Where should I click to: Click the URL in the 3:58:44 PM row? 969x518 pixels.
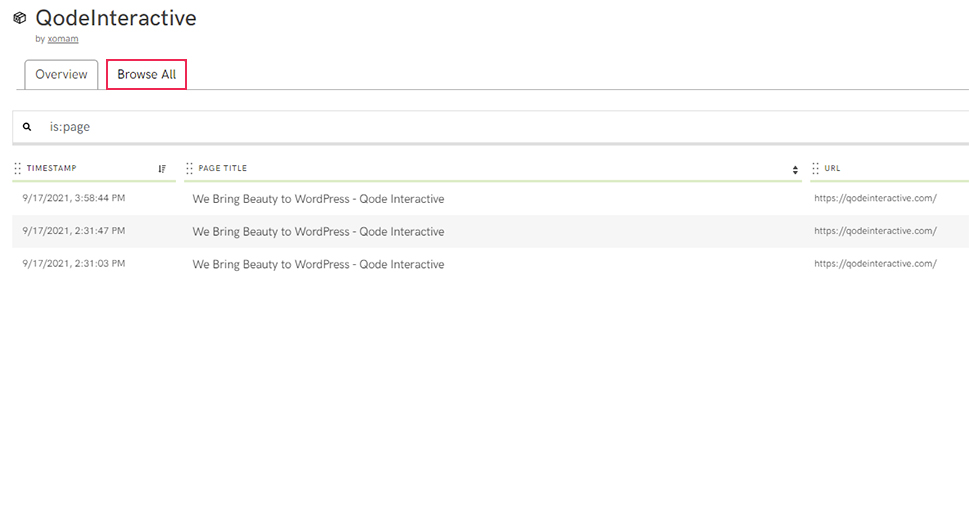click(876, 198)
